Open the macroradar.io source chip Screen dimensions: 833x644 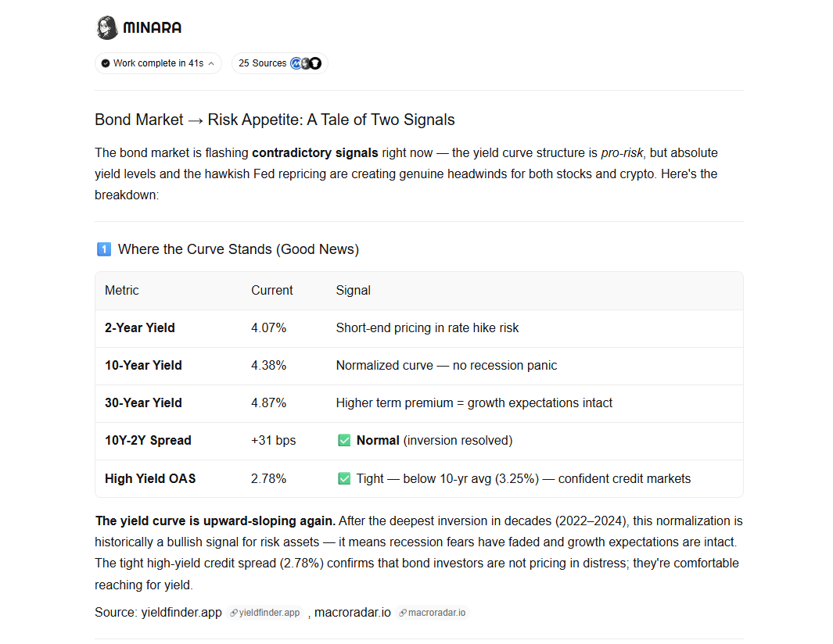[432, 613]
